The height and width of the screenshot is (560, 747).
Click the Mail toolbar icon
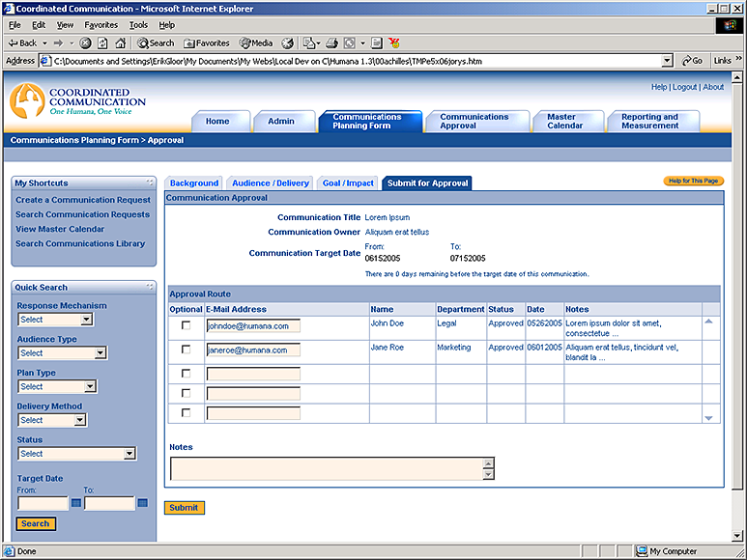click(309, 43)
